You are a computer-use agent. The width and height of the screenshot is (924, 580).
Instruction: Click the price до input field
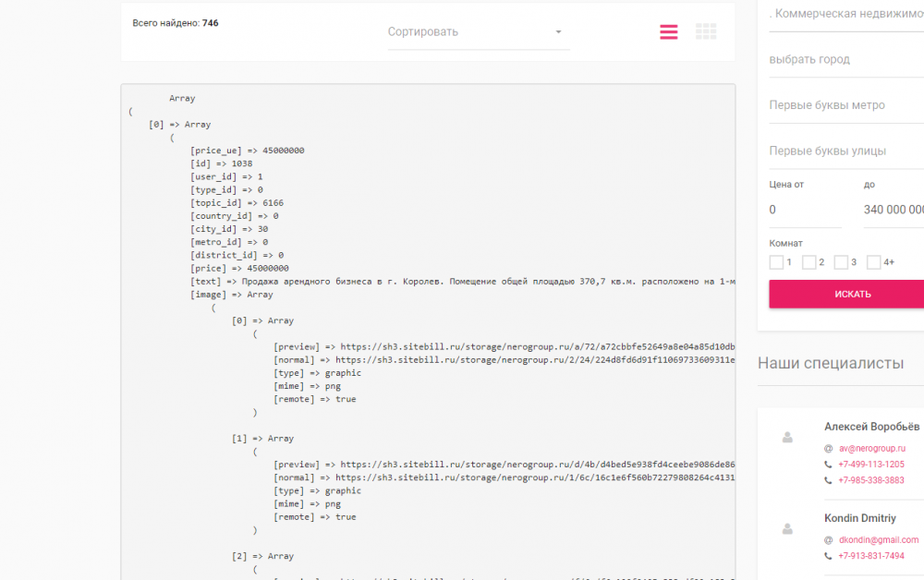pyautogui.click(x=894, y=210)
